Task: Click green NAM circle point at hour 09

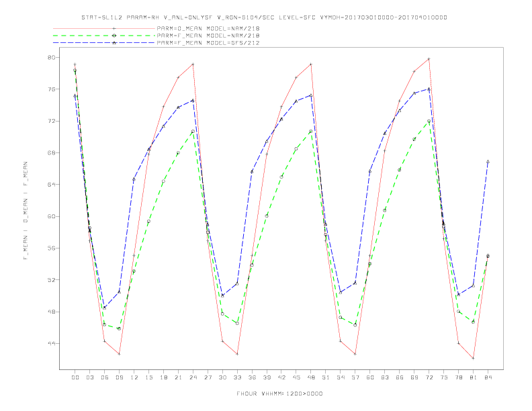Action: [x=119, y=328]
